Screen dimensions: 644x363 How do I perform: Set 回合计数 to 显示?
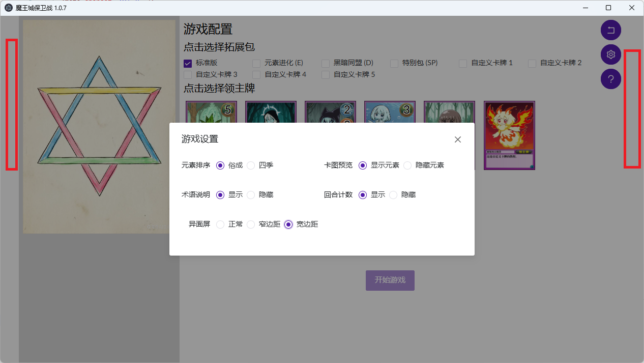[363, 194]
